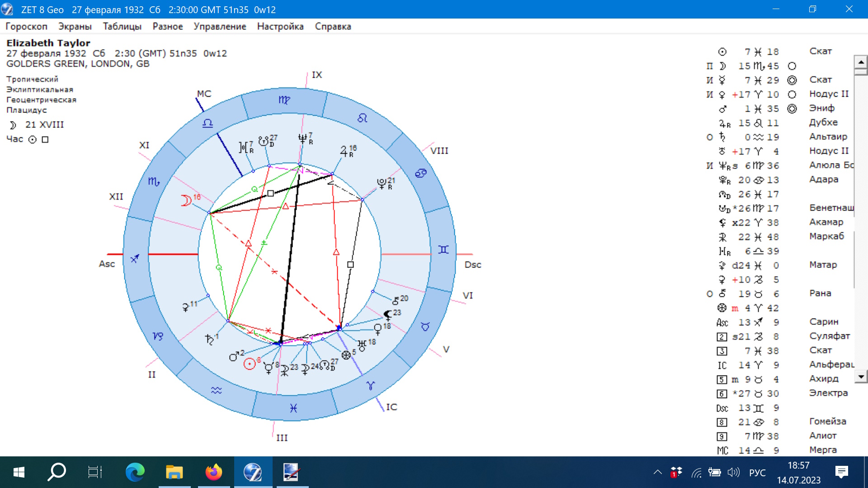Open the ZET application icon in the taskbar
868x488 pixels.
[253, 472]
